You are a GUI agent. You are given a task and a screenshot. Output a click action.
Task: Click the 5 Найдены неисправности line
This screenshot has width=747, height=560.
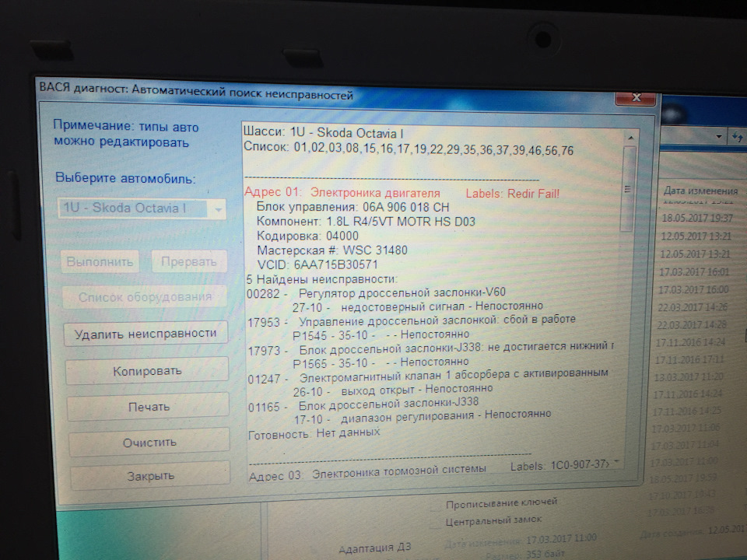click(321, 278)
